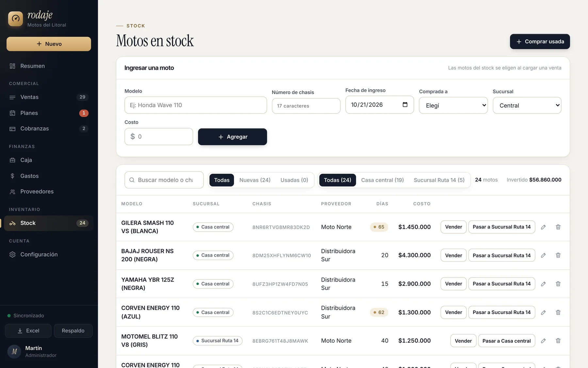Click Vender for Yamaha YBR 125Z

tap(453, 284)
